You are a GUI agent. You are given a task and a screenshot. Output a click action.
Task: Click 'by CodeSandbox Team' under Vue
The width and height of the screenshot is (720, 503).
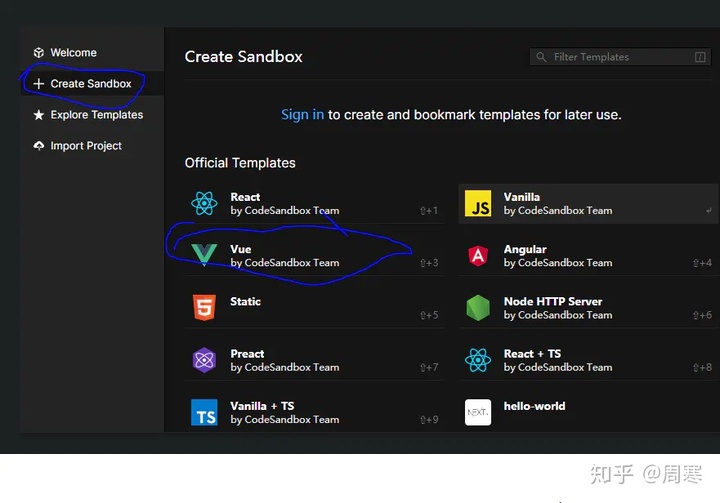pyautogui.click(x=285, y=263)
